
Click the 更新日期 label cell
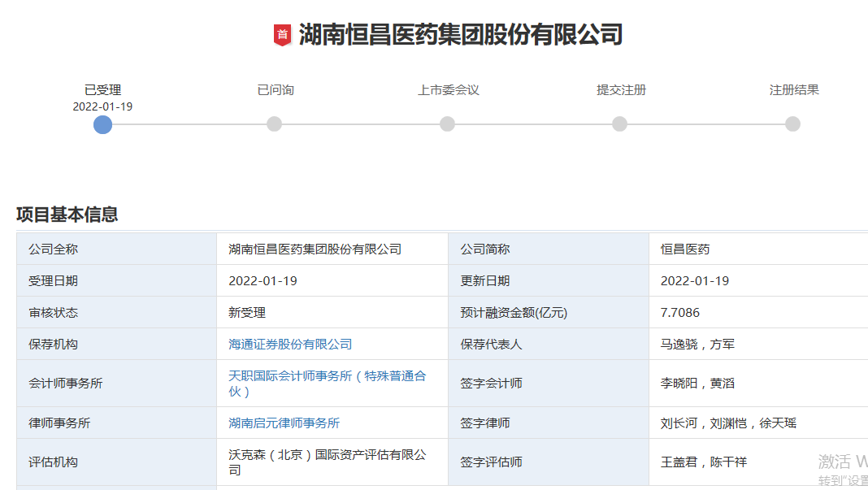[549, 280]
